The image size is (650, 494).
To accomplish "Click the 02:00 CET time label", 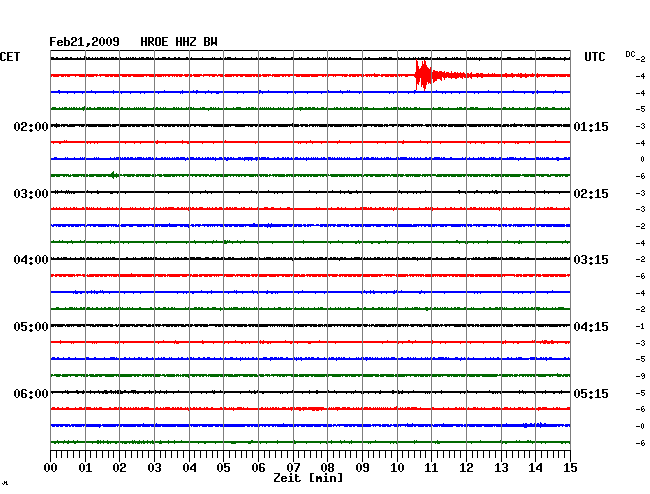I will tap(31, 126).
